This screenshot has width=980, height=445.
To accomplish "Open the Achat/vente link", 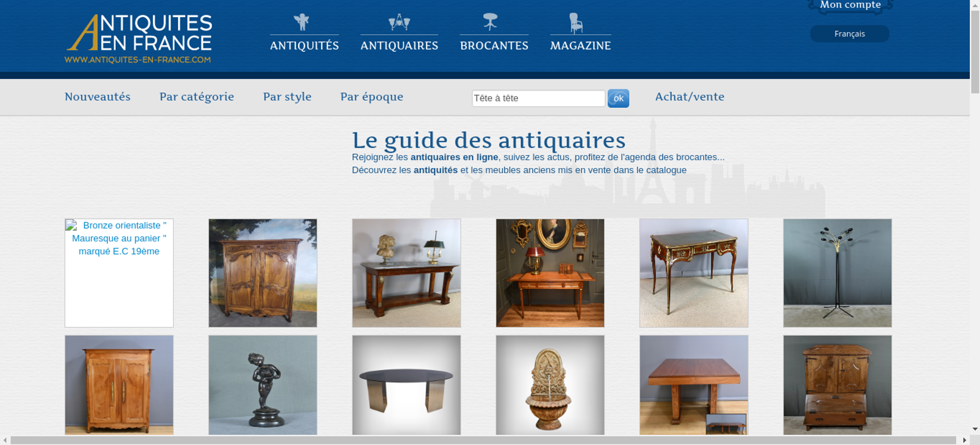I will 690,97.
